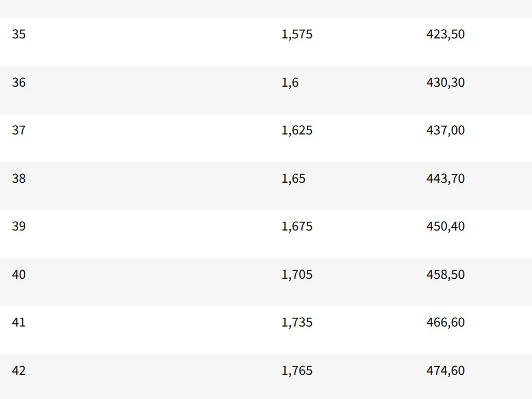
Task: Select the value 1,765 in row 42
Action: 297,370
